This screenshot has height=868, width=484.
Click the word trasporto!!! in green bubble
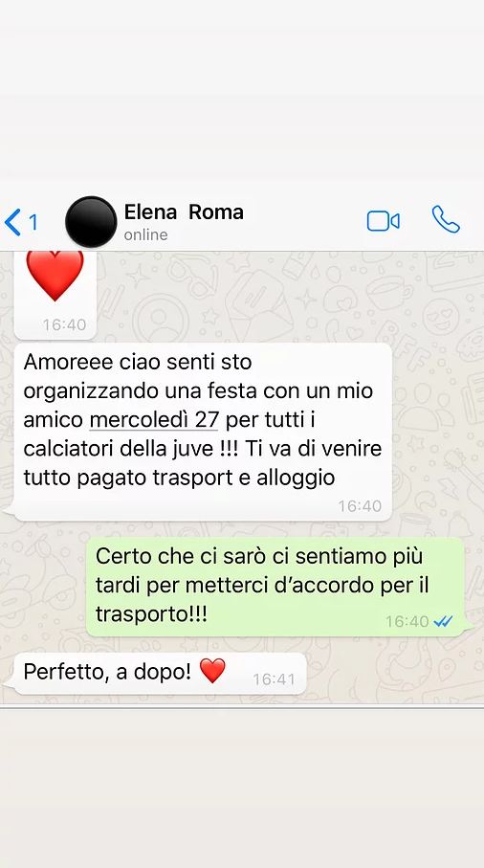(151, 613)
